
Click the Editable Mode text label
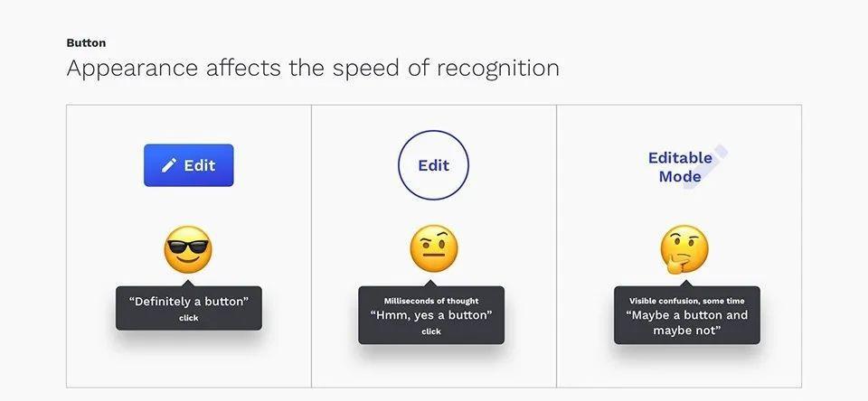(x=680, y=167)
